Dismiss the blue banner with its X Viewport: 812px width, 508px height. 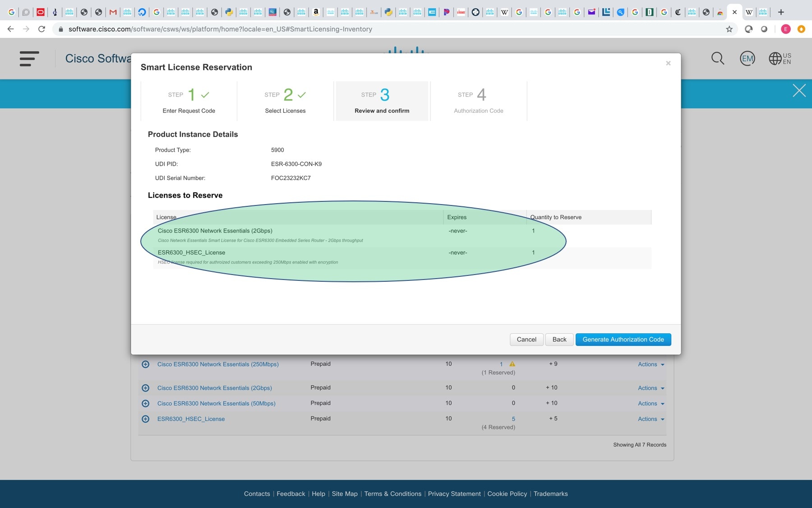[799, 91]
